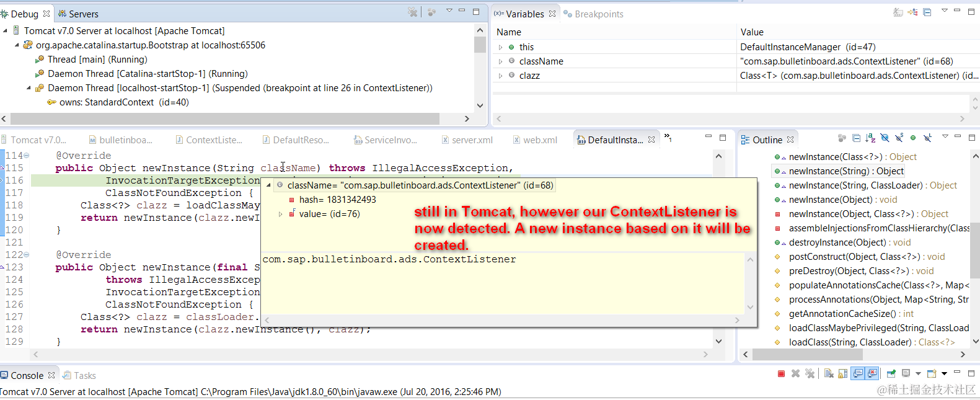The height and width of the screenshot is (400, 980).
Task: Expand the clazz variable row
Action: [x=501, y=76]
